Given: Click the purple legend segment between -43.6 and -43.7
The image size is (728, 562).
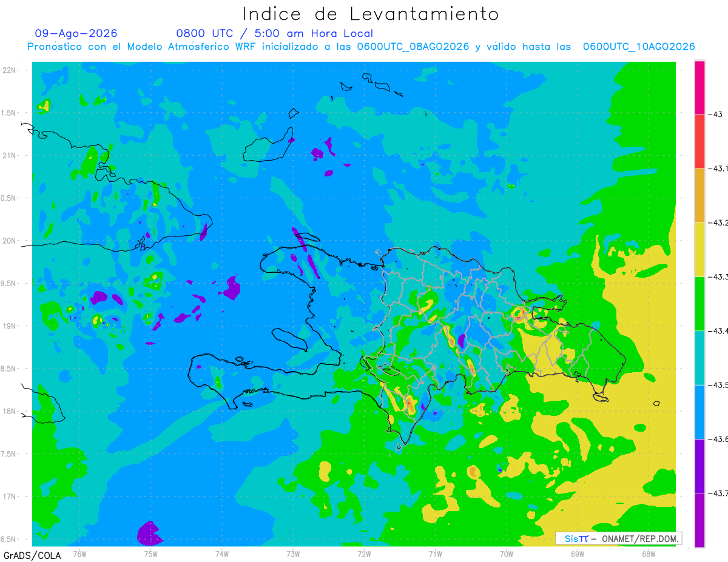Looking at the screenshot, I should point(699,466).
